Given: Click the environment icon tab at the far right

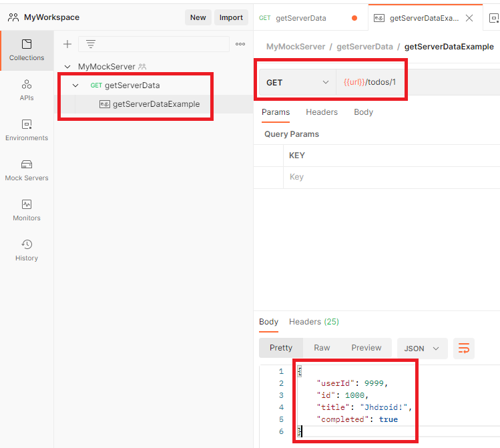Looking at the screenshot, I should tap(494, 18).
